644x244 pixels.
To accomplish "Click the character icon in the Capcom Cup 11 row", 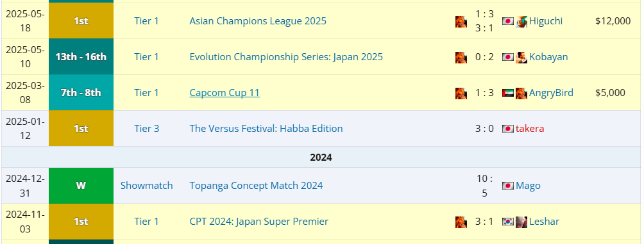I will click(461, 93).
